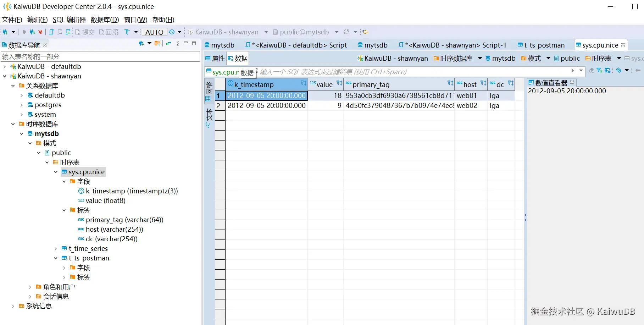Click the new connection plug icon in main toolbar

[5, 32]
